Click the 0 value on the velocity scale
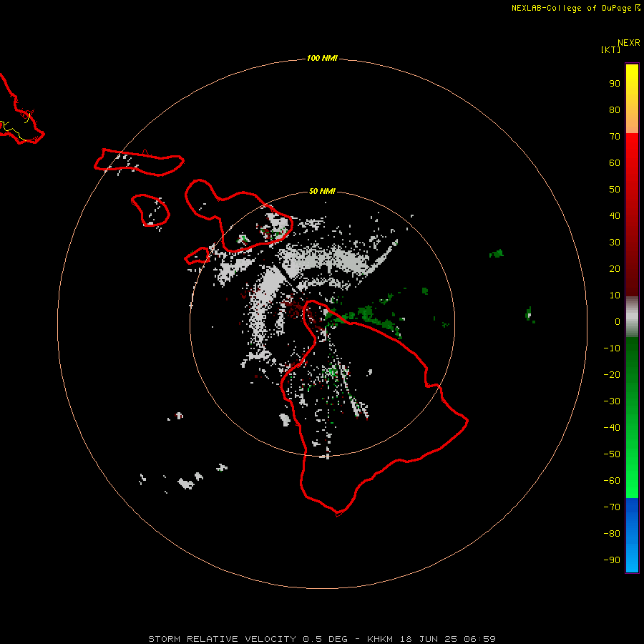 click(x=618, y=321)
